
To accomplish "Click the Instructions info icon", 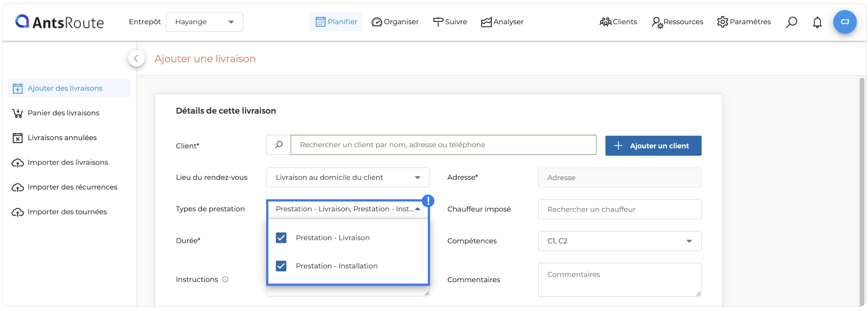I will click(x=225, y=279).
